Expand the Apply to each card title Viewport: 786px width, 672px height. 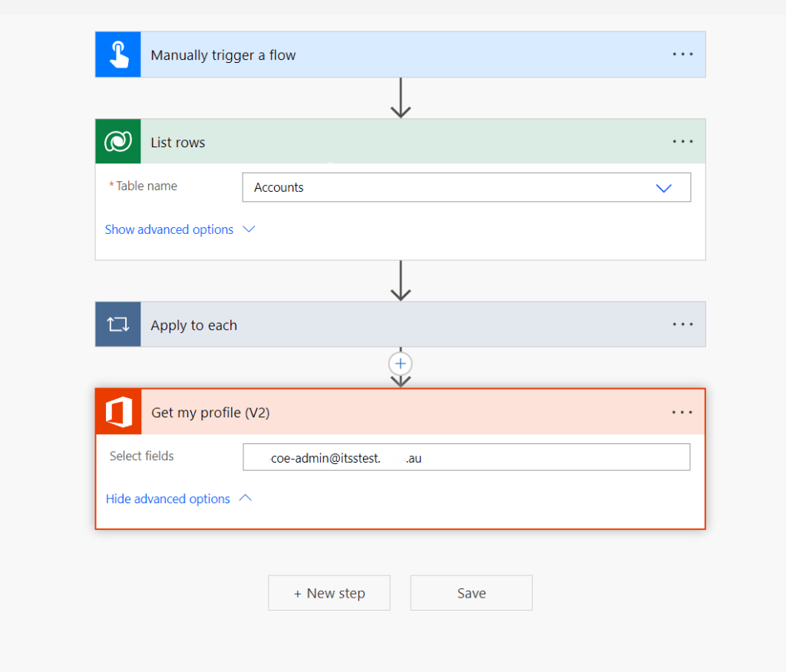pyautogui.click(x=194, y=325)
